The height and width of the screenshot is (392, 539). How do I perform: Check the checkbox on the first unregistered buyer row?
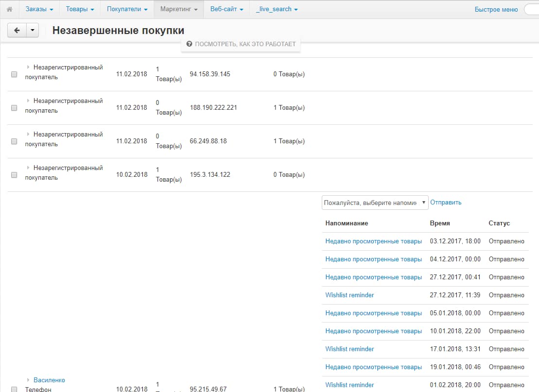[x=14, y=74]
